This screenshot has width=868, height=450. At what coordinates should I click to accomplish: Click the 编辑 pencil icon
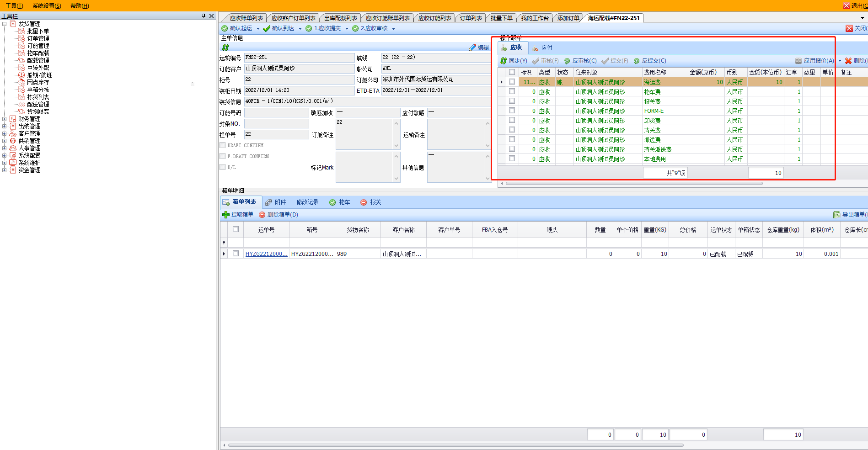pyautogui.click(x=472, y=48)
